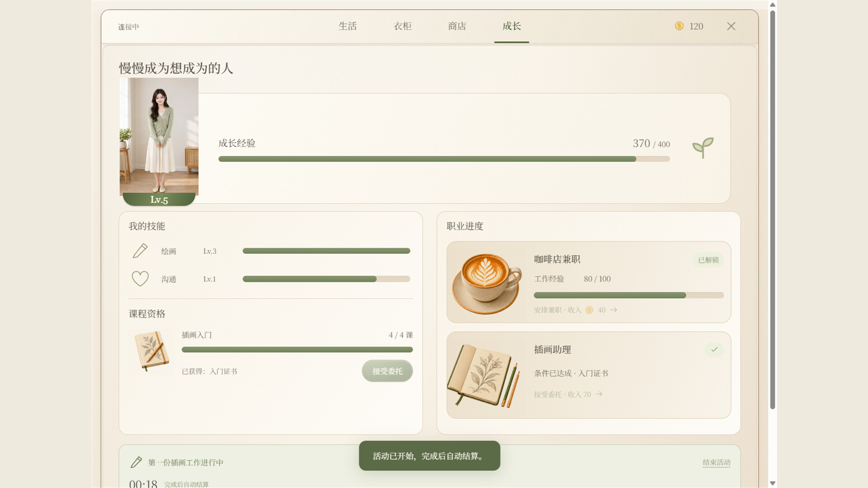The height and width of the screenshot is (488, 868).
Task: Click the botanical sketchbook image in 插画助理
Action: point(484,376)
